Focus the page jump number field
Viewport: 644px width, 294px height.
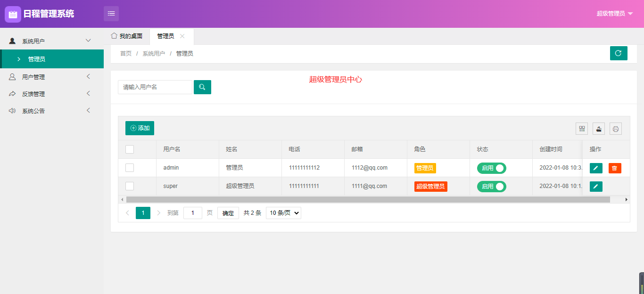pos(193,213)
